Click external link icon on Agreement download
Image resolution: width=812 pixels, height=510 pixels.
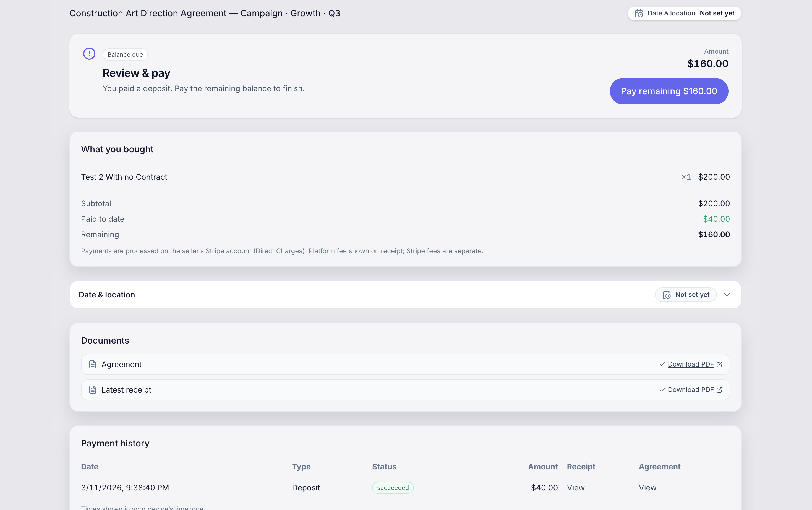pos(720,364)
